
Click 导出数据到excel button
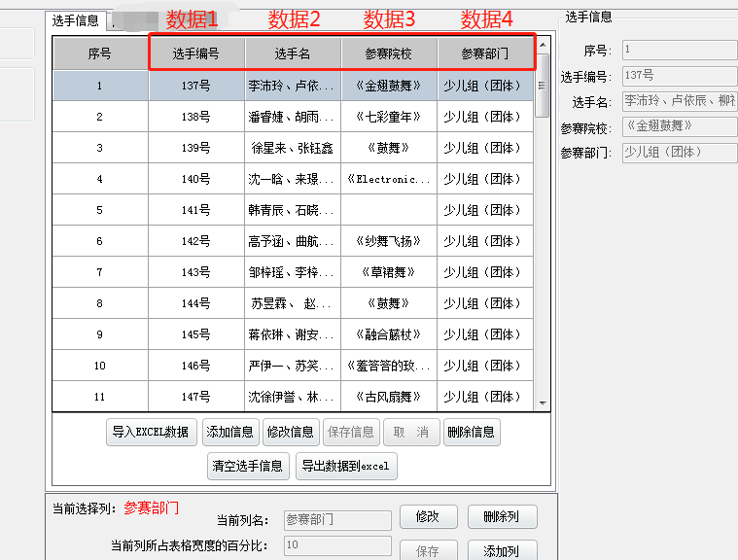coord(346,466)
